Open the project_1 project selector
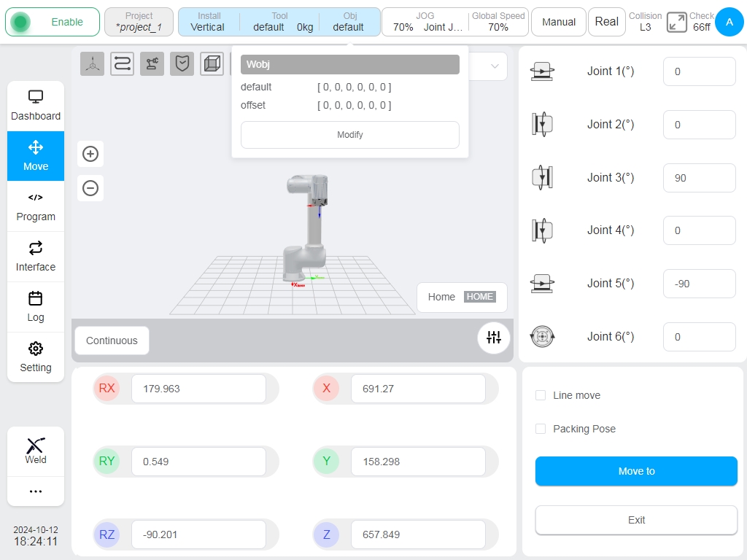Screen dimensions: 747x560 pos(139,22)
